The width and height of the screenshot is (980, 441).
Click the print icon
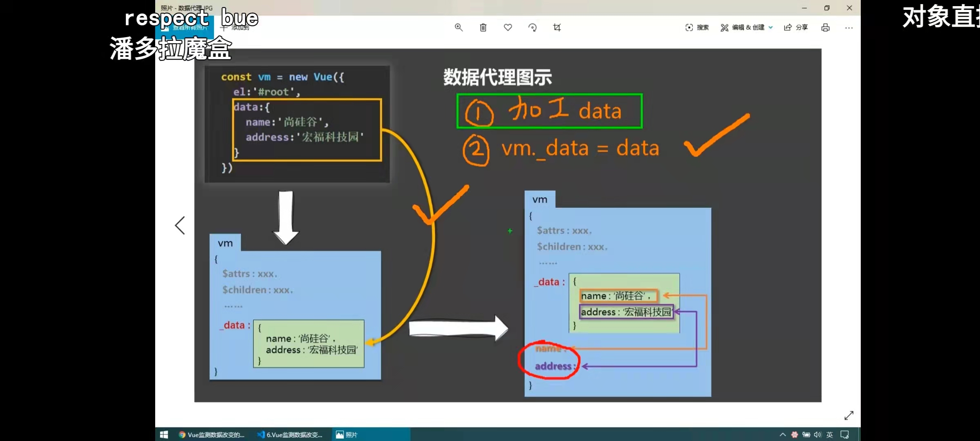tap(825, 27)
